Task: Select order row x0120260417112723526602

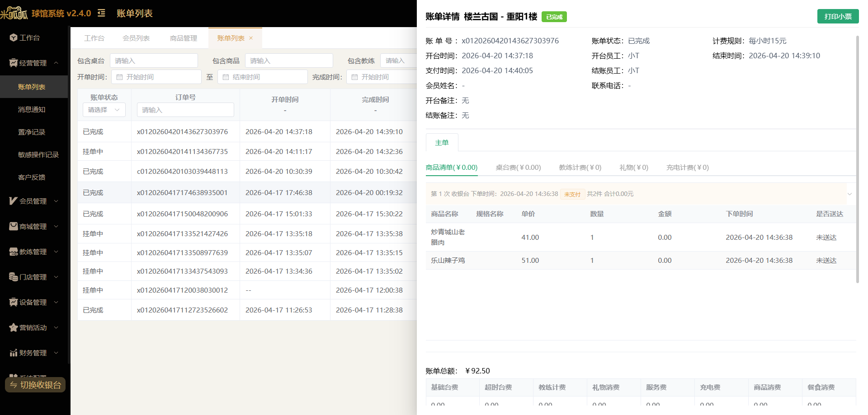Action: pos(247,310)
